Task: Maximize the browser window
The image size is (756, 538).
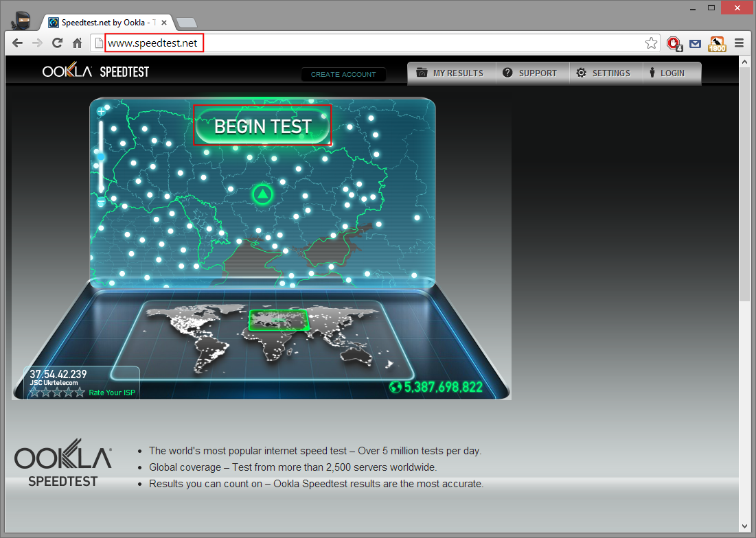Action: [711, 8]
